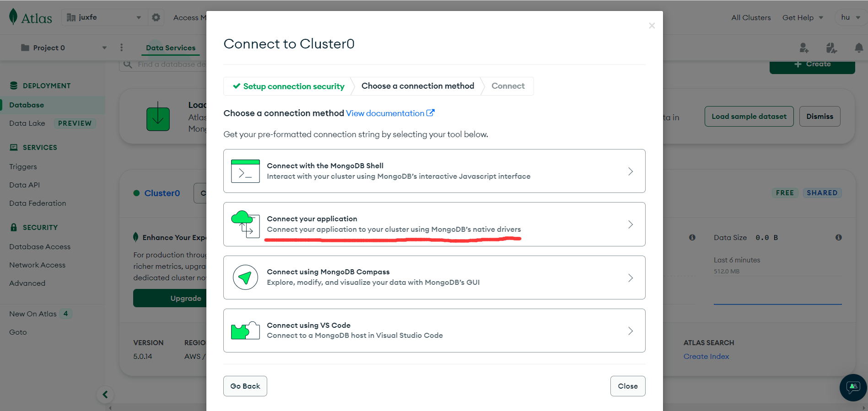Click the Go Back button
The image size is (868, 411).
[245, 386]
